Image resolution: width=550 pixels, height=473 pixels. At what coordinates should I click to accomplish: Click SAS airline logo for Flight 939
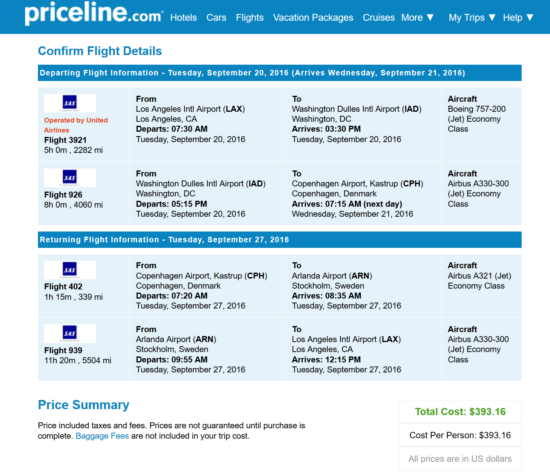[70, 333]
